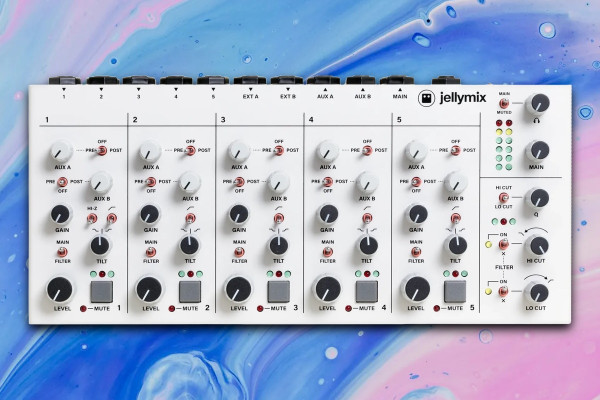Toggle the channel 1 MAIN/FILTER routing switch
This screenshot has width=600, height=400.
62,252
